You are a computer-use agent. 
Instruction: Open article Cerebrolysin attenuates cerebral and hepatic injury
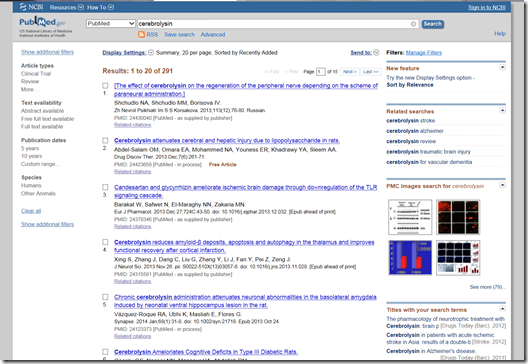pyautogui.click(x=227, y=140)
